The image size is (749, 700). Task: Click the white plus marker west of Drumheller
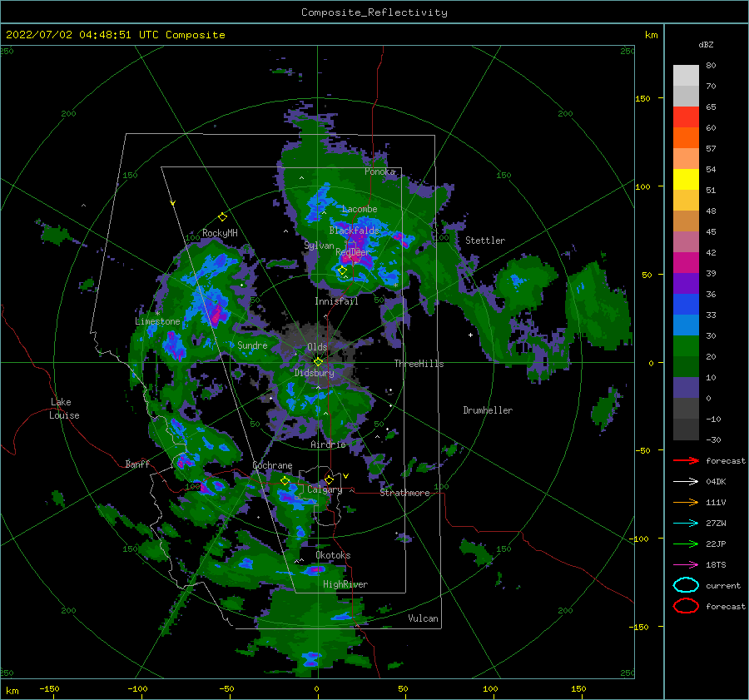click(x=470, y=335)
